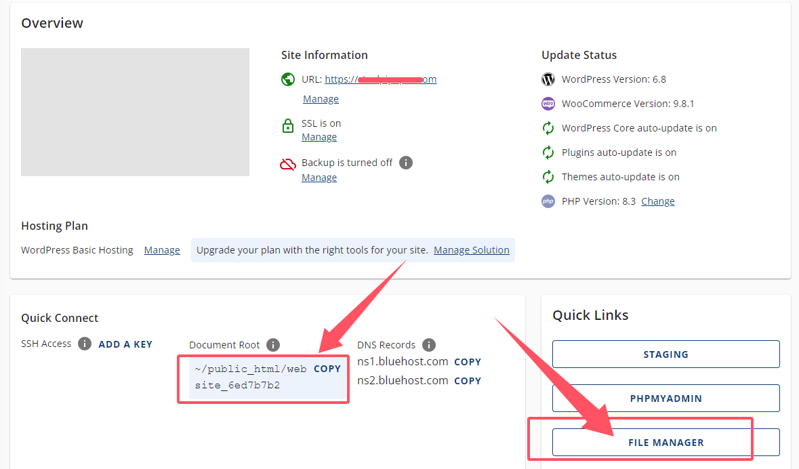This screenshot has height=469, width=799.
Task: Select the site preview thumbnail
Action: (x=135, y=112)
